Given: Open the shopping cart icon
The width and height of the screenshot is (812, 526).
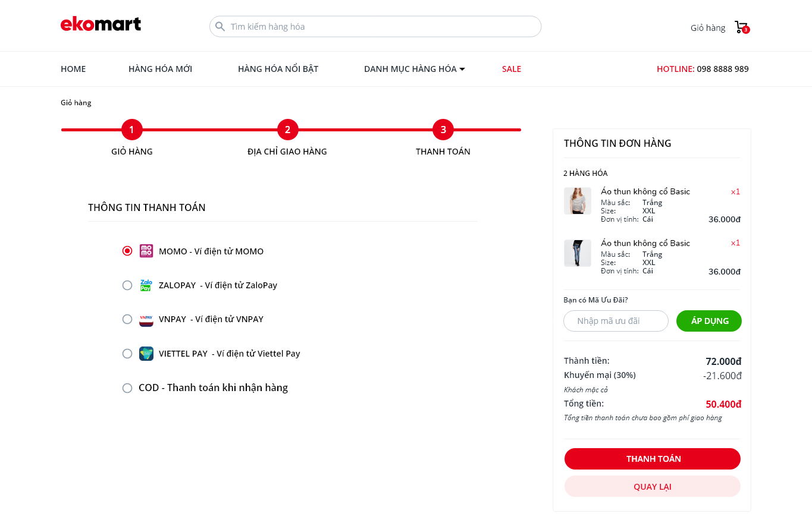Looking at the screenshot, I should coord(741,27).
